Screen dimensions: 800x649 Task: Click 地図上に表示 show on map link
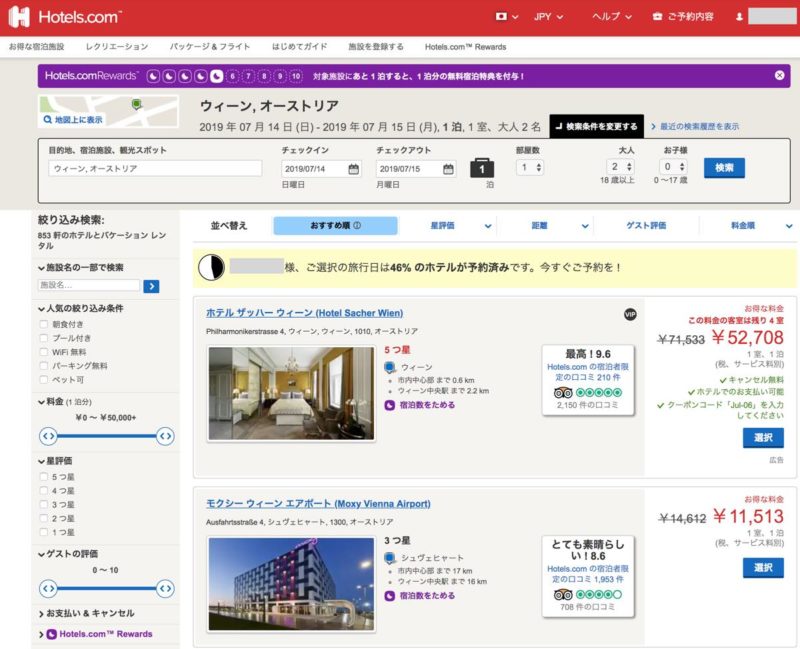tap(74, 119)
